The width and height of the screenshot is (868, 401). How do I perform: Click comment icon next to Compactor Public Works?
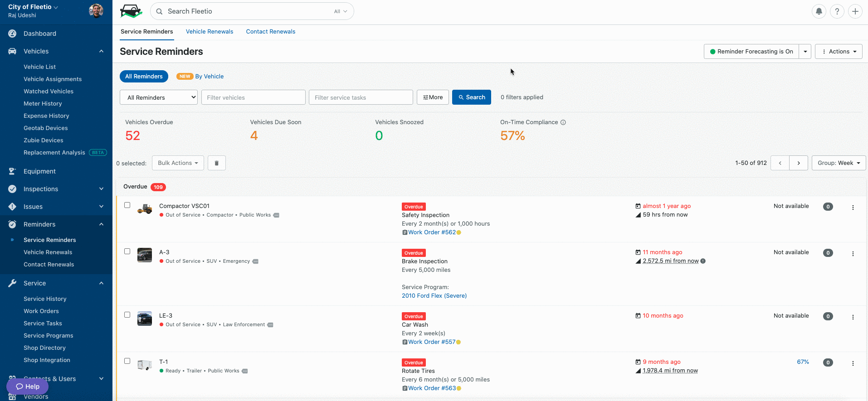tap(276, 215)
